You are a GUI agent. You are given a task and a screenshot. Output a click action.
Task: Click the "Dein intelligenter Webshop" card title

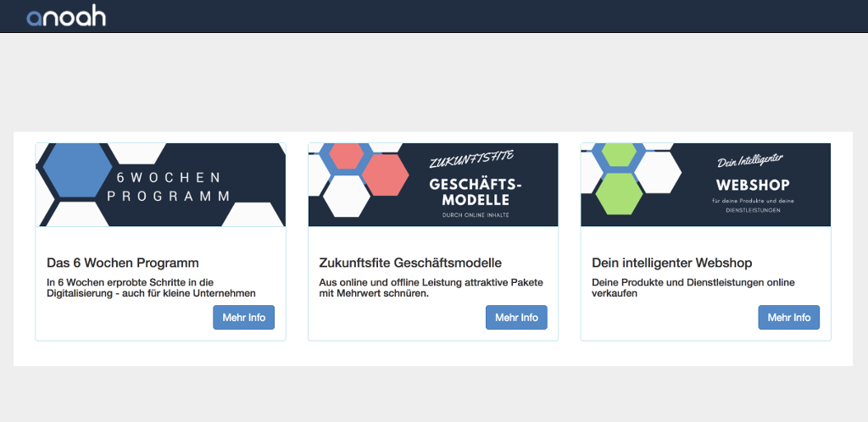[x=671, y=263]
